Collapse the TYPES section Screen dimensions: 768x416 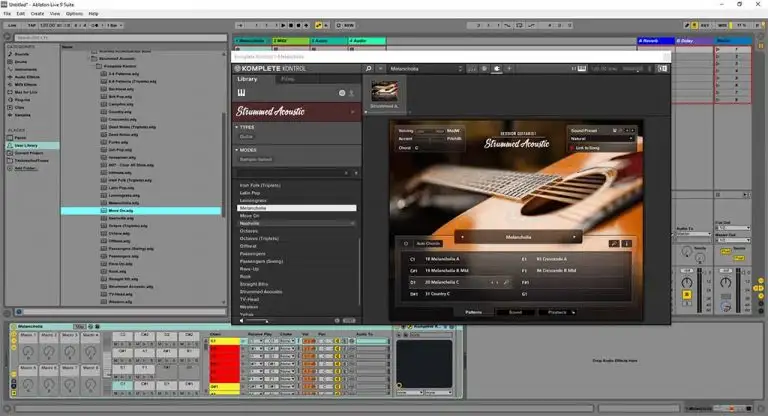pos(237,127)
